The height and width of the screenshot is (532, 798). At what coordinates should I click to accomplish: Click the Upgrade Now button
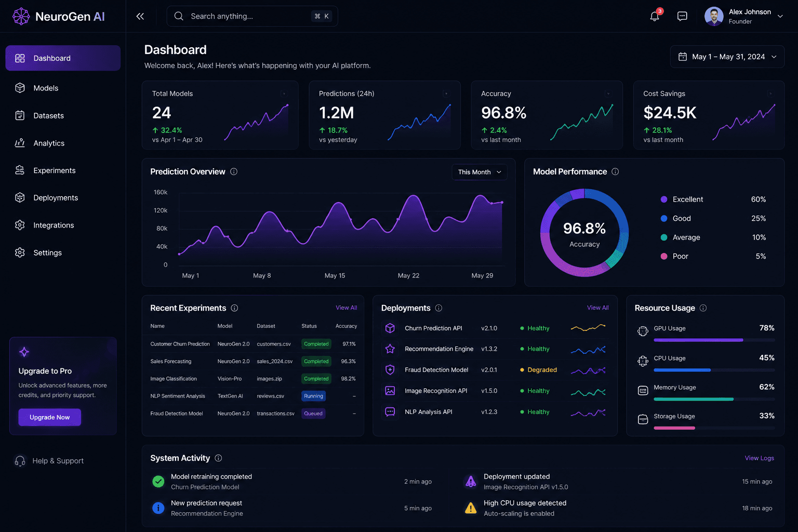click(x=50, y=417)
